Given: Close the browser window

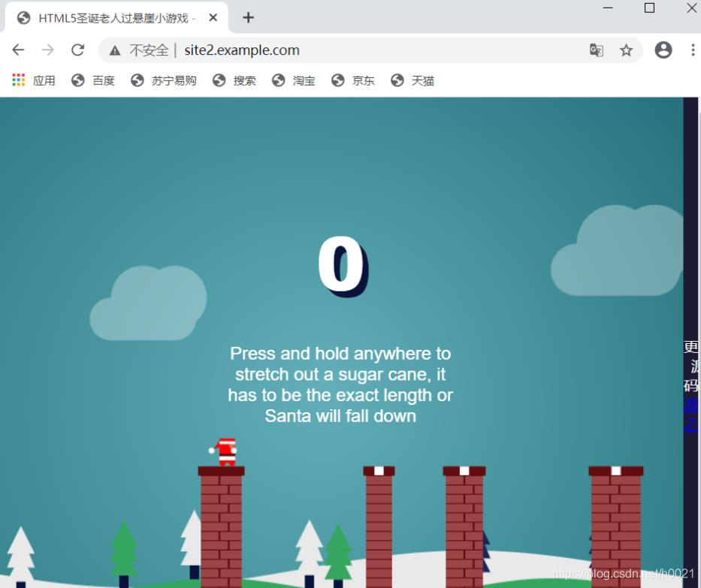Looking at the screenshot, I should coord(691,8).
